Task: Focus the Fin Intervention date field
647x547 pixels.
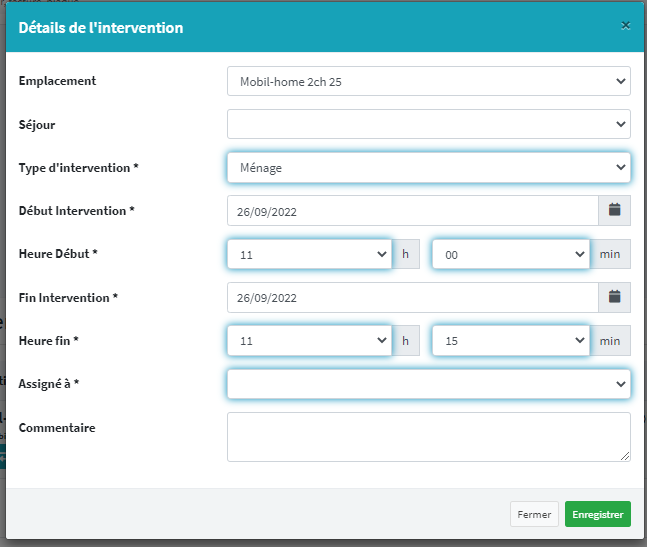Action: click(412, 297)
